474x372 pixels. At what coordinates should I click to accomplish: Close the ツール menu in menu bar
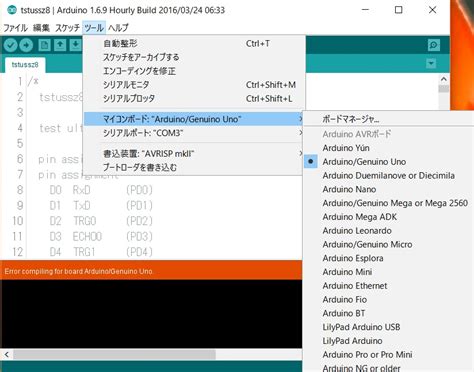(94, 28)
